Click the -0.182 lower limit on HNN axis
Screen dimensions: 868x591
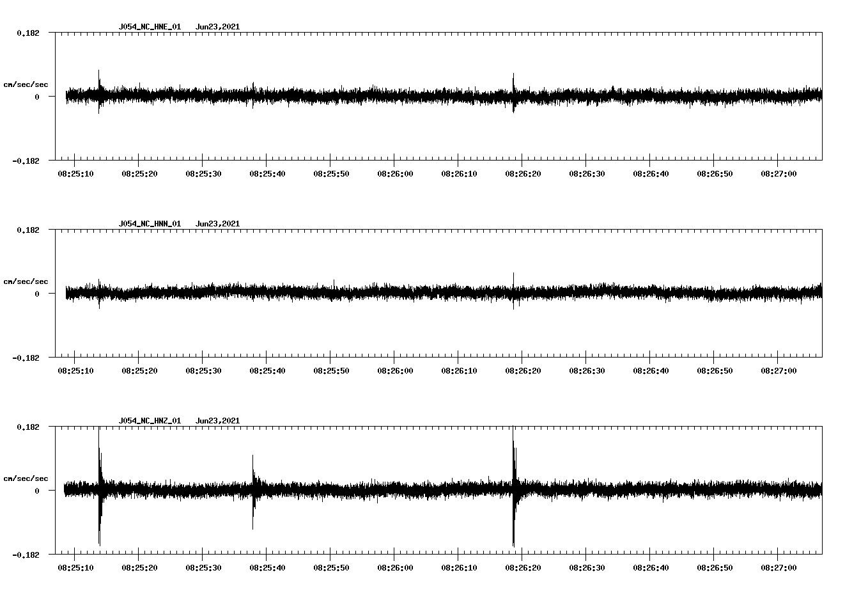click(x=26, y=358)
